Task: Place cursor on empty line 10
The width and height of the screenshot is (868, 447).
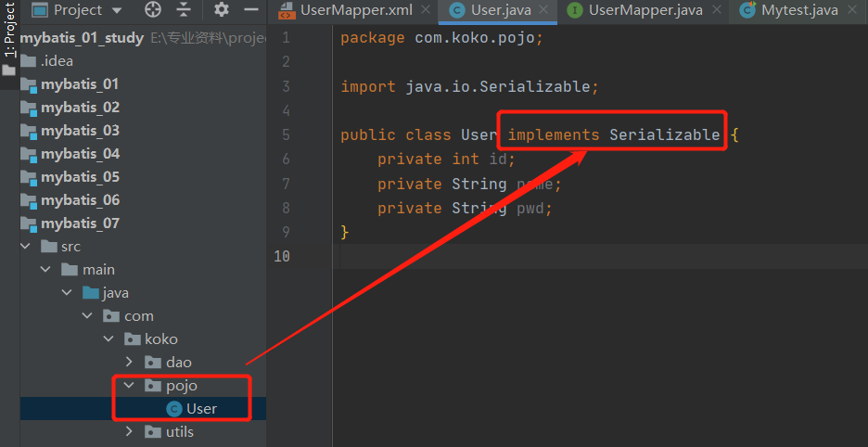Action: pyautogui.click(x=600, y=256)
